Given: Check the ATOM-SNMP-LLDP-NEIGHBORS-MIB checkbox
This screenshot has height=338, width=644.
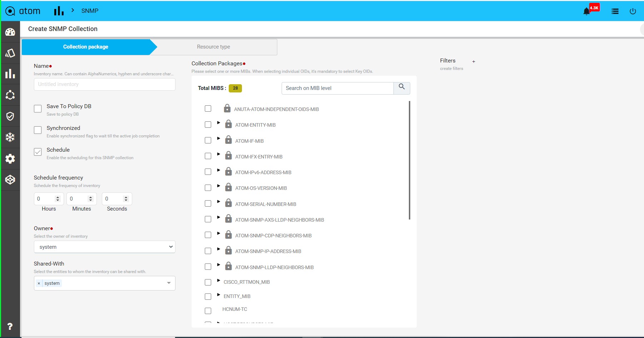Looking at the screenshot, I should point(208,267).
